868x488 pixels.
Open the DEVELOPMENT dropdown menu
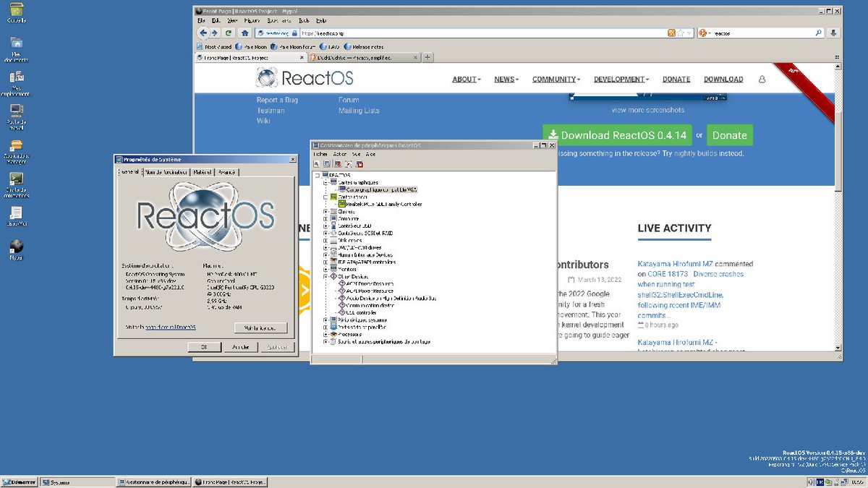point(621,80)
